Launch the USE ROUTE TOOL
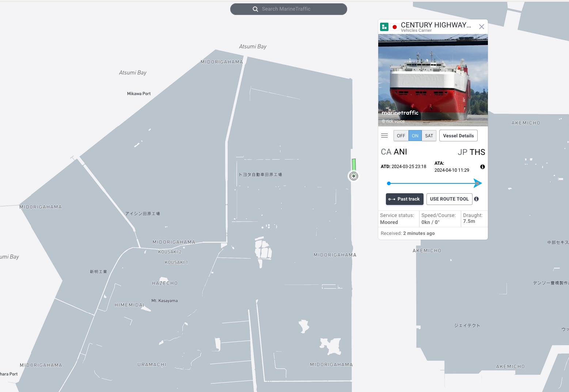The height and width of the screenshot is (392, 569). point(449,199)
